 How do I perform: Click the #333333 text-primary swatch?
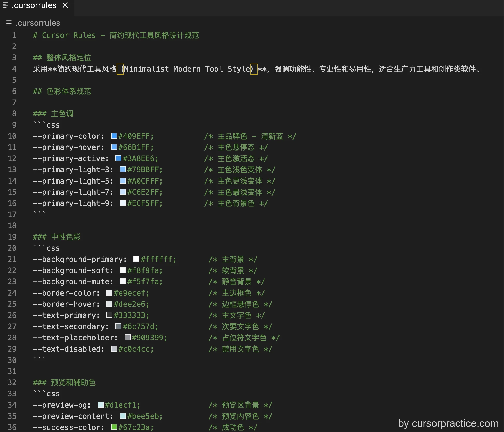[109, 315]
